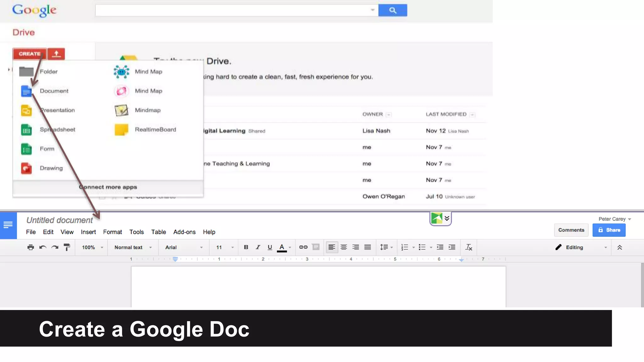Set left text alignment

[331, 247]
